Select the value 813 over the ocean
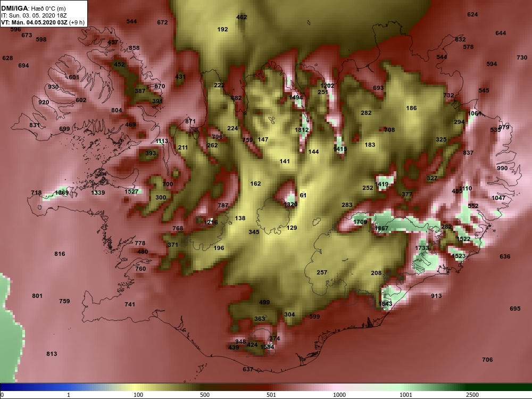Viewport: 532px width, 399px height. (52, 354)
